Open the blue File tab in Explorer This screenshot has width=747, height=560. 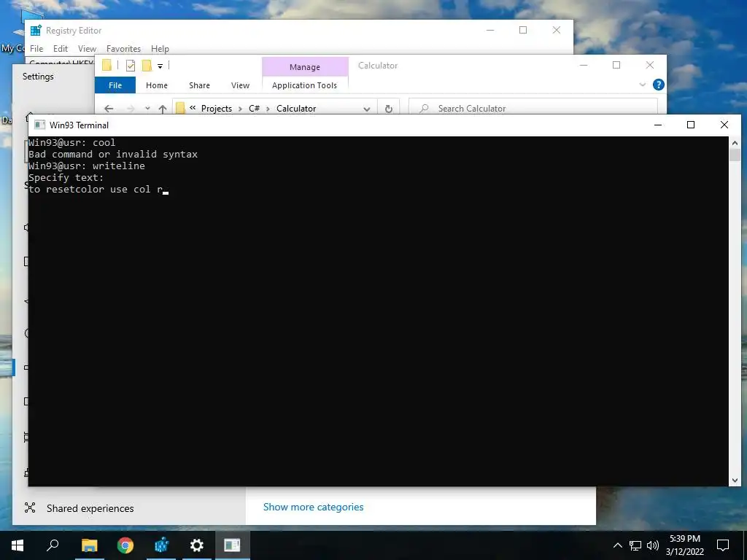click(x=115, y=85)
